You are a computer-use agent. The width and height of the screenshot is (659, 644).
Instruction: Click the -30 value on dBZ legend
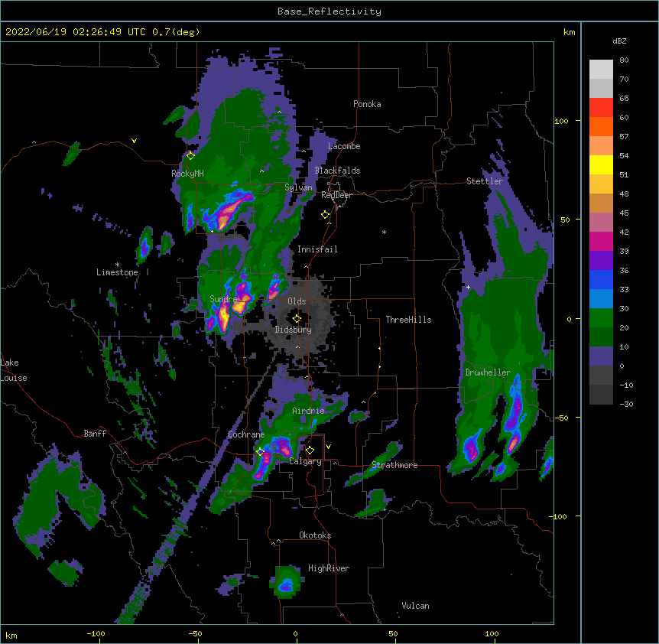point(626,405)
